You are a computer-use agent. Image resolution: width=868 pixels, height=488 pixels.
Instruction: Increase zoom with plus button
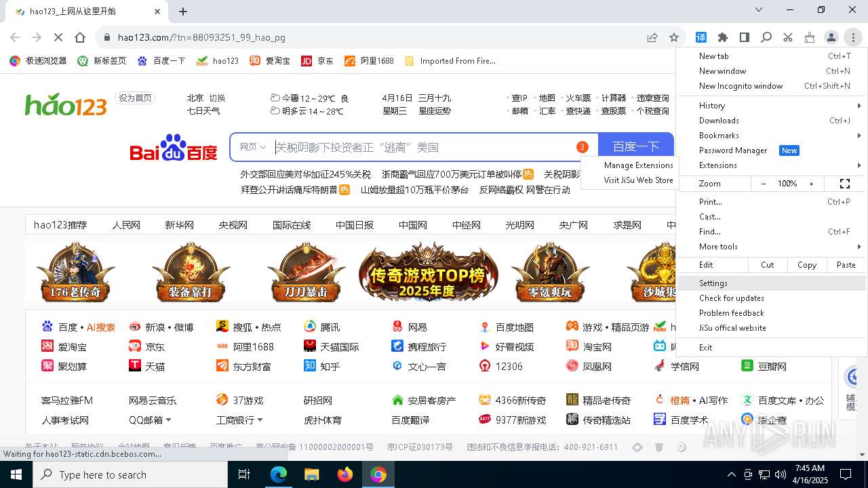[811, 184]
